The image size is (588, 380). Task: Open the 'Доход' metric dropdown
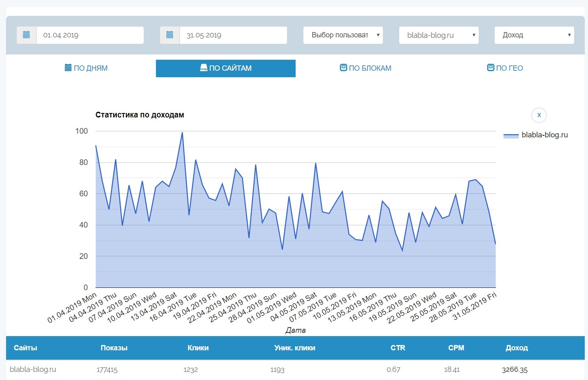[x=534, y=35]
